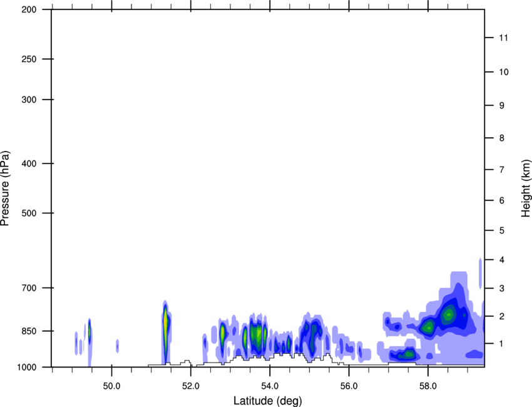Click the 5 km height label
The width and height of the screenshot is (532, 407).
(x=502, y=230)
